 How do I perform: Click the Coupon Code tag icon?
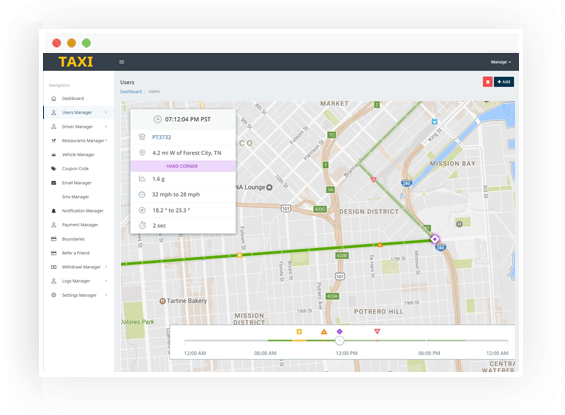54,169
